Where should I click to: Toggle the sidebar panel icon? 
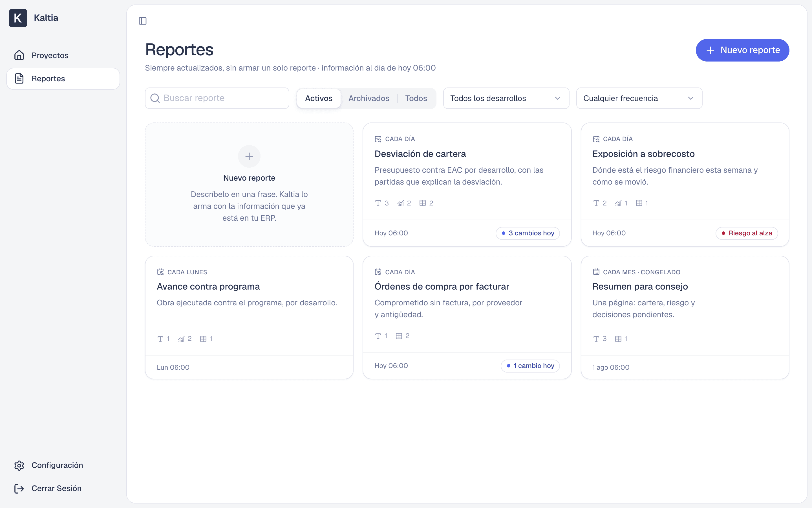coord(143,21)
